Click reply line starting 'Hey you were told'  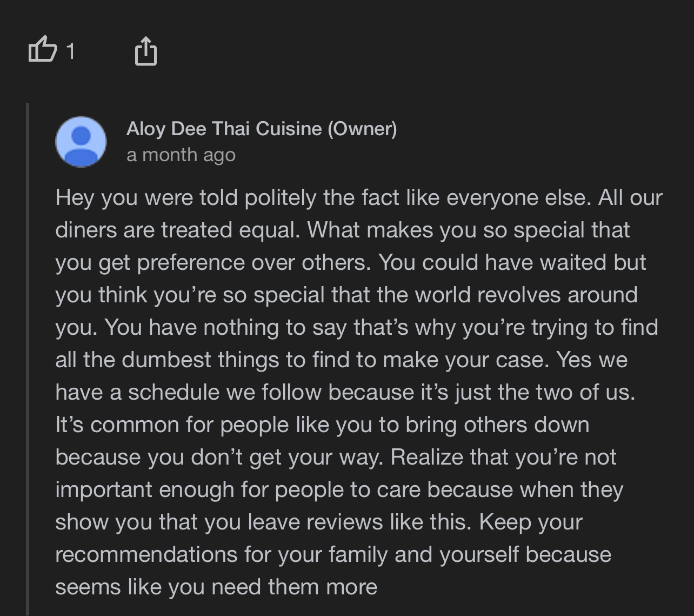358,198
